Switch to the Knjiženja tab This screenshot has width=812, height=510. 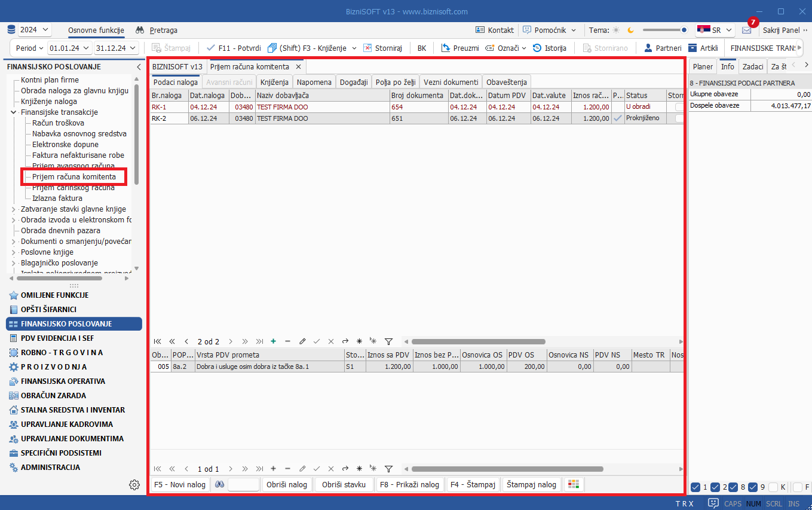tap(274, 82)
